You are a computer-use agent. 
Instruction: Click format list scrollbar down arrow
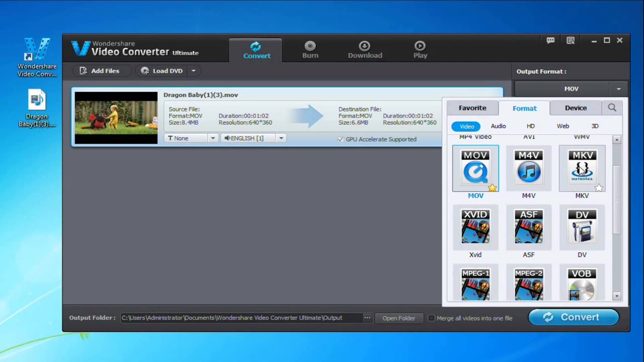point(617,297)
